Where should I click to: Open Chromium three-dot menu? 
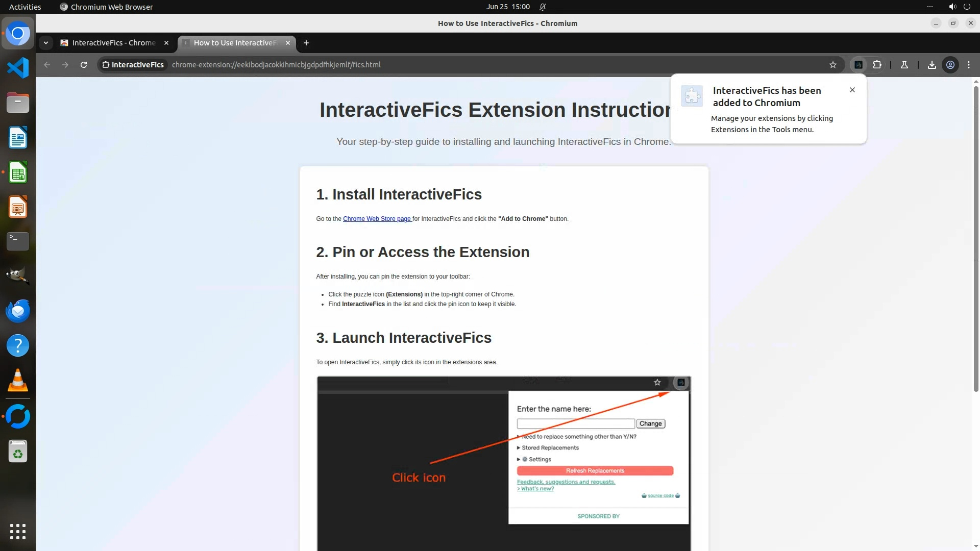pyautogui.click(x=969, y=65)
